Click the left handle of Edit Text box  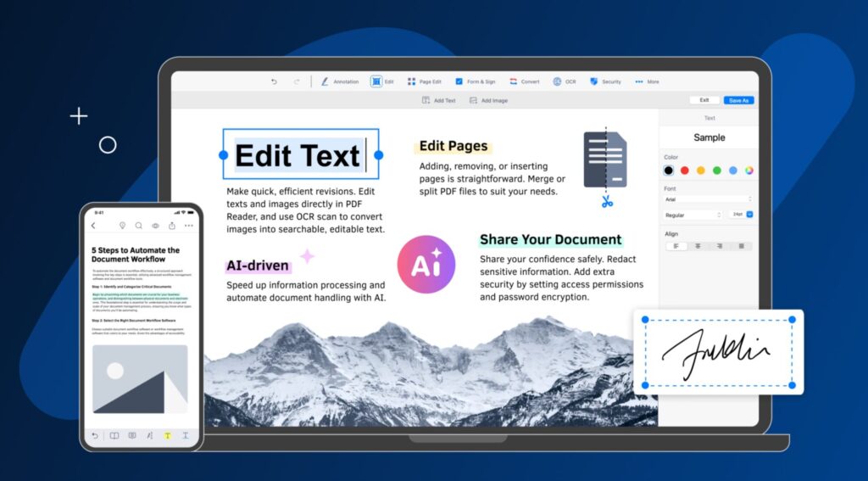click(223, 155)
